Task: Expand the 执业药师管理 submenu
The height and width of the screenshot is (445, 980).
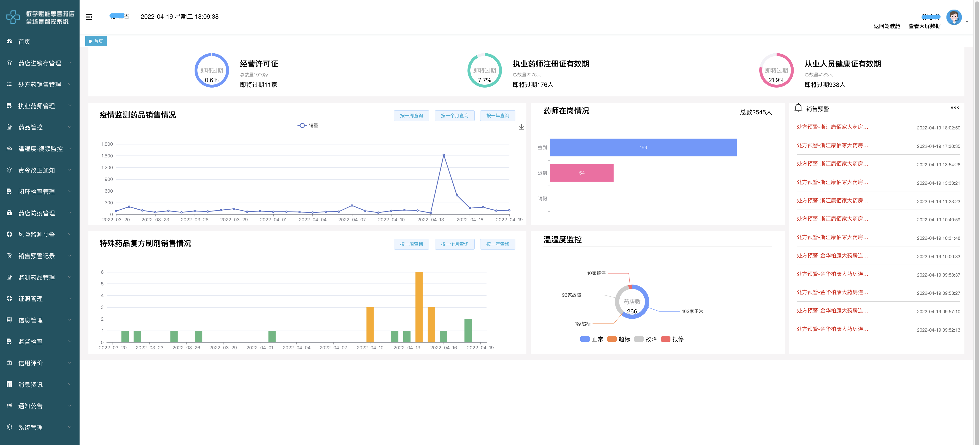Action: coord(36,106)
